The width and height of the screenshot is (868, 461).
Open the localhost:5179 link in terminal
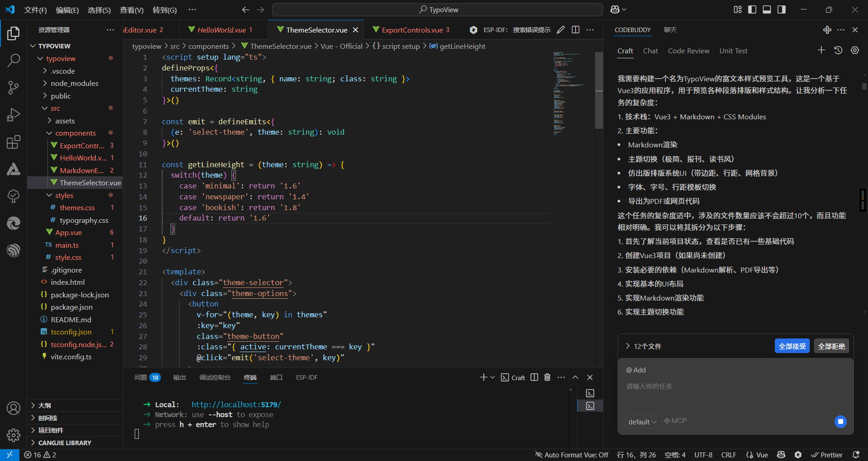[236, 405]
